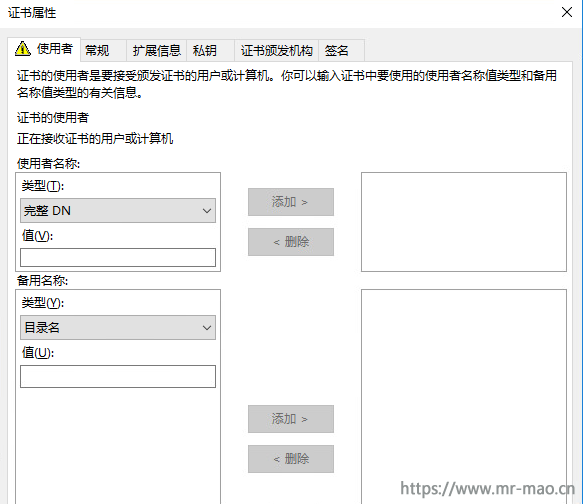Click the 备用名称 heading
583x504 pixels.
coord(42,280)
